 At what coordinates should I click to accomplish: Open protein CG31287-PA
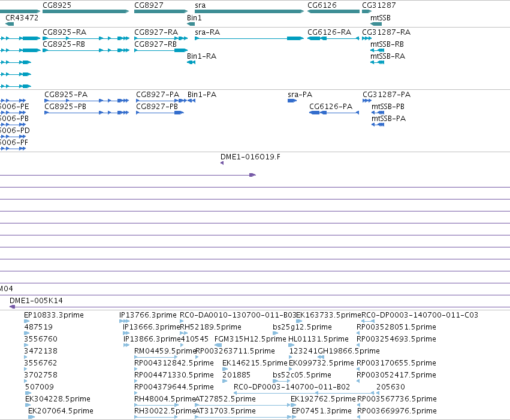[x=387, y=95]
